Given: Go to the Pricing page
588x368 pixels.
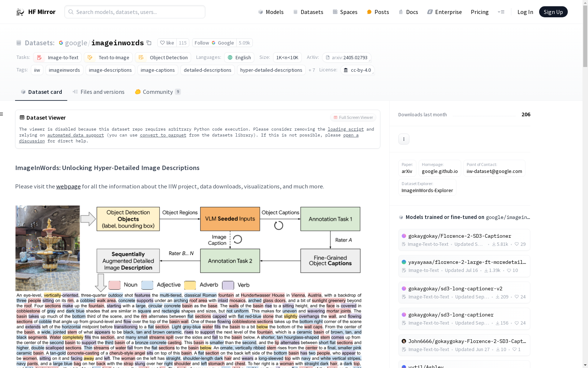Looking at the screenshot, I should 480,12.
